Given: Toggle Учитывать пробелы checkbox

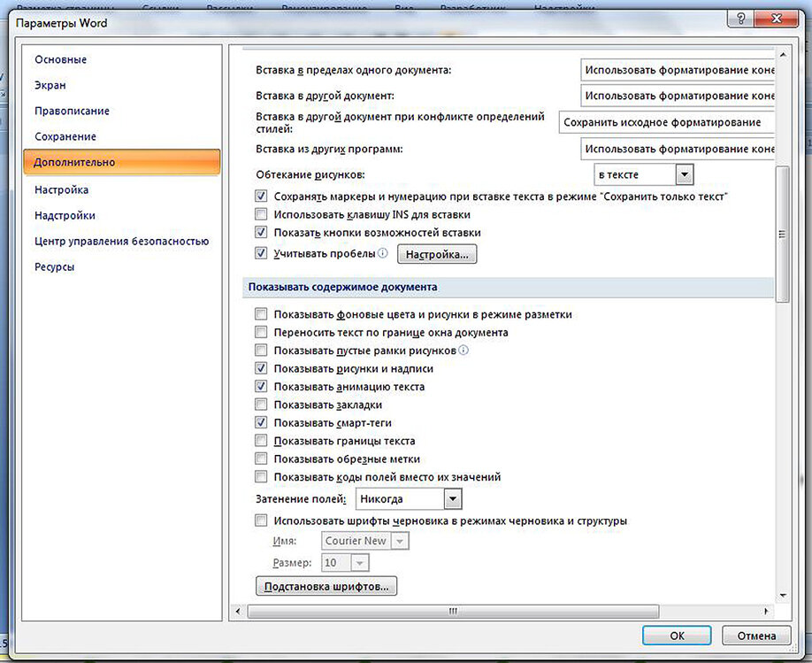Looking at the screenshot, I should point(261,254).
